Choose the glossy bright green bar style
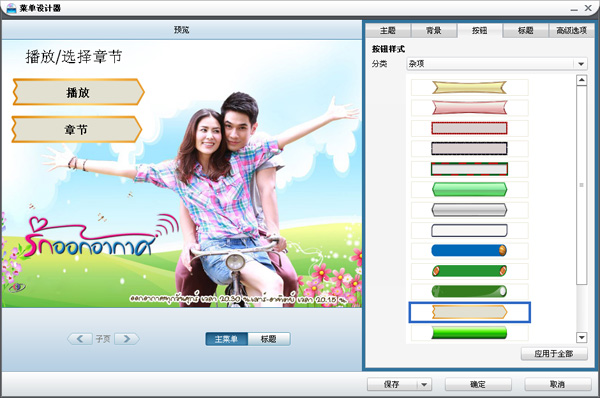Viewport: 600px width, 398px height. (470, 333)
